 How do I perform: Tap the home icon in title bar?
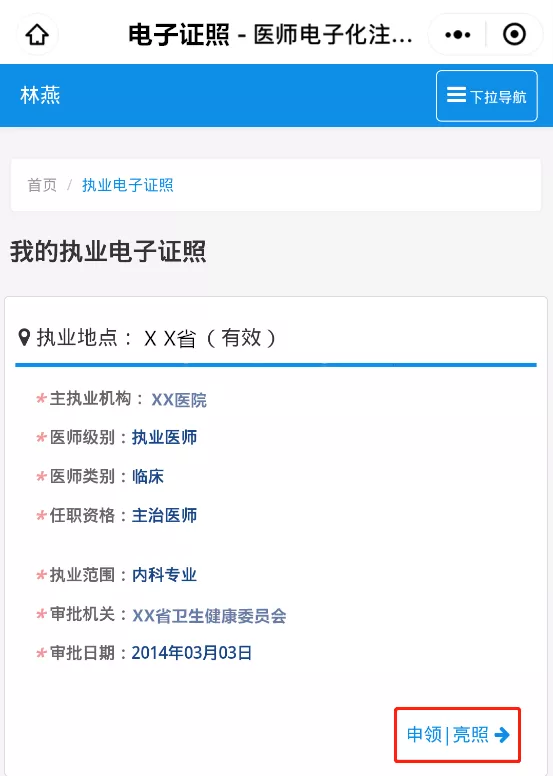point(37,34)
